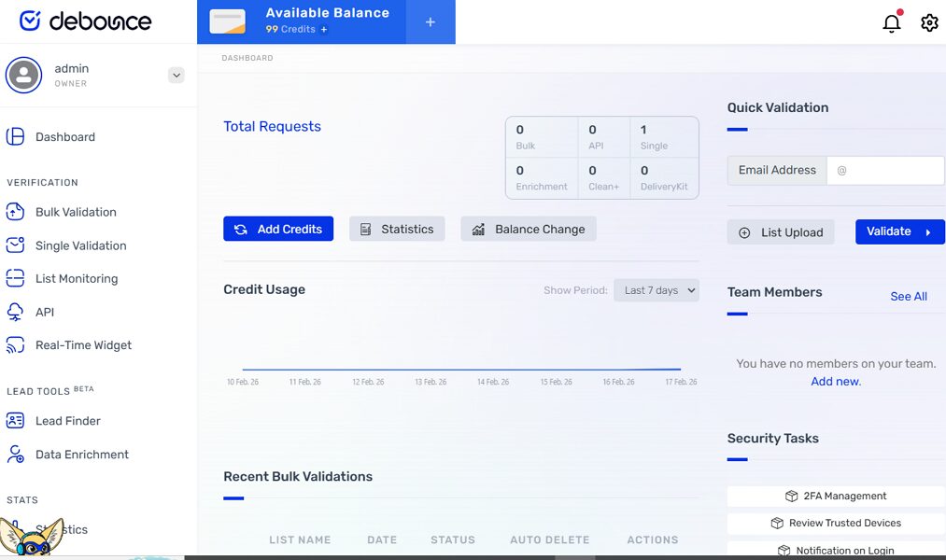The width and height of the screenshot is (946, 560).
Task: Change period using Last 7 days selector
Action: tap(657, 290)
